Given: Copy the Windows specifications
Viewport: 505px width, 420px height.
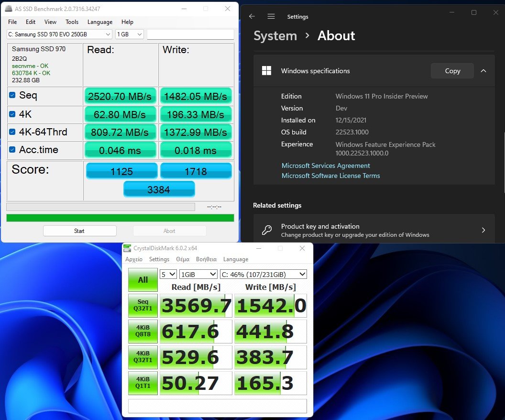Looking at the screenshot, I should click(x=452, y=71).
